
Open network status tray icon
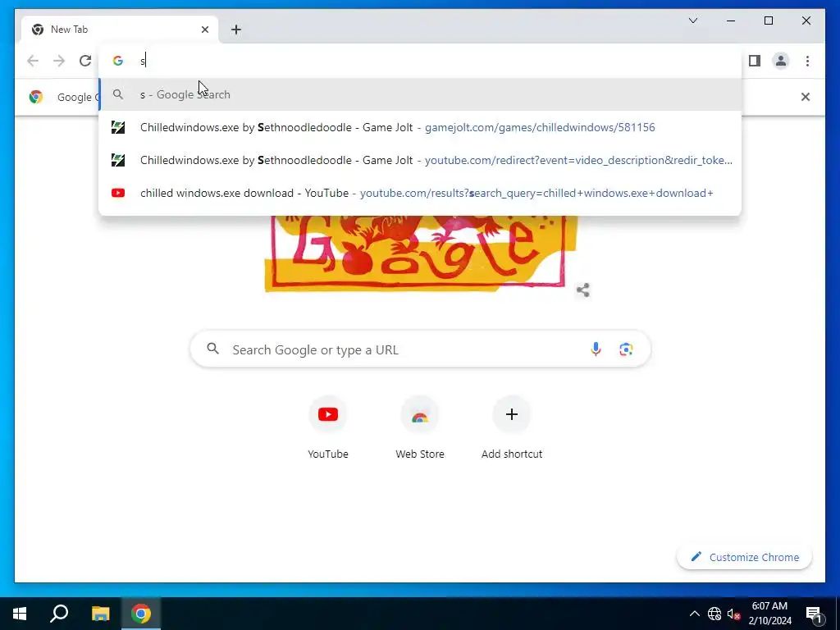[714, 614]
